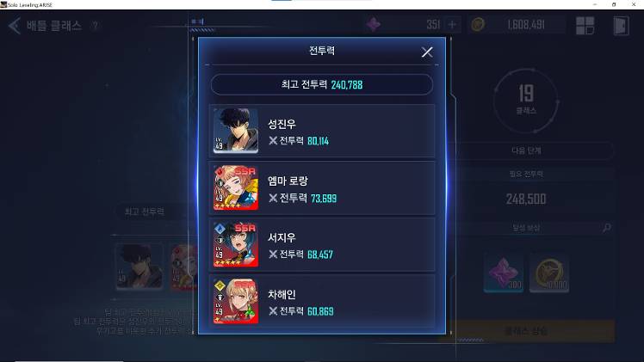
Task: Click the gold coin reward item
Action: [549, 273]
